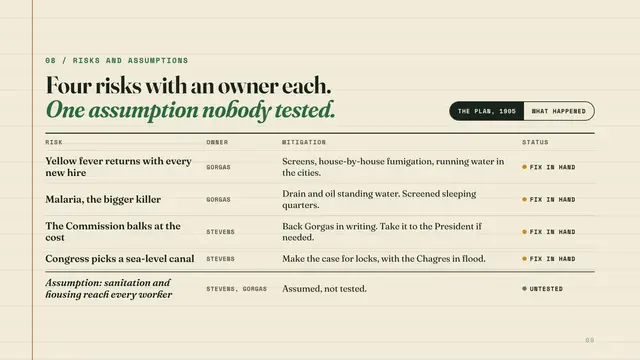The image size is (640, 360).
Task: Click the gray Untested status dot
Action: [x=524, y=289]
